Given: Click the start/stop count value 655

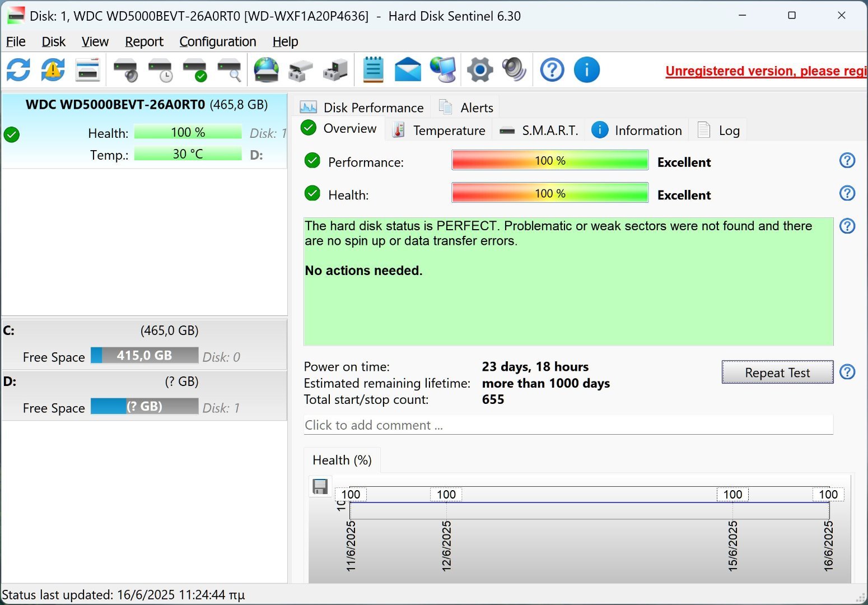Looking at the screenshot, I should (493, 399).
